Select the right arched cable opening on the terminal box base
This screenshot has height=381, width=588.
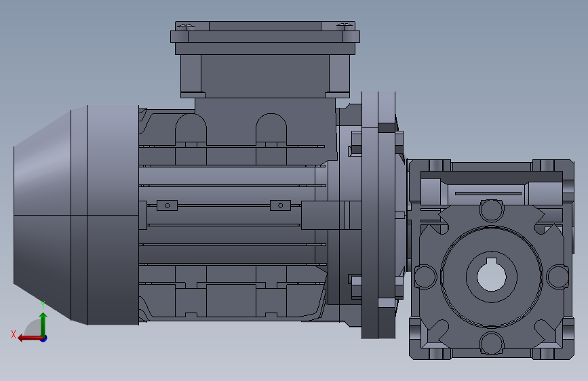(271, 129)
